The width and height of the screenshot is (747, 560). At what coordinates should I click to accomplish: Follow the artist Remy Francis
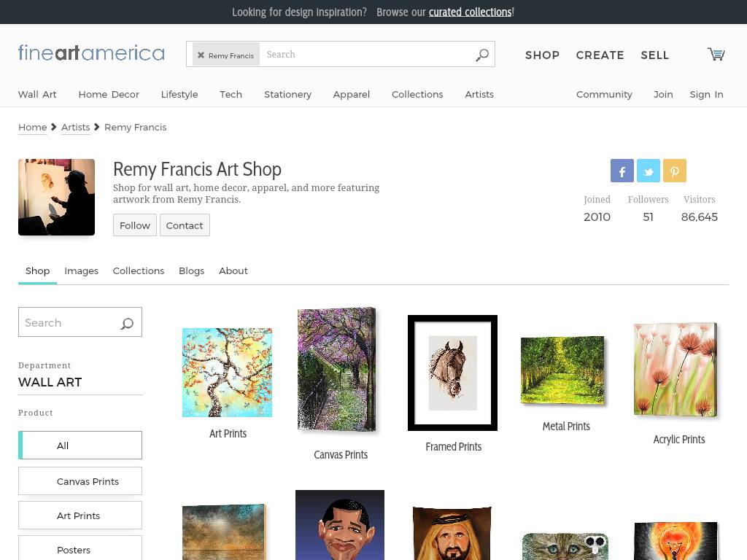135,225
